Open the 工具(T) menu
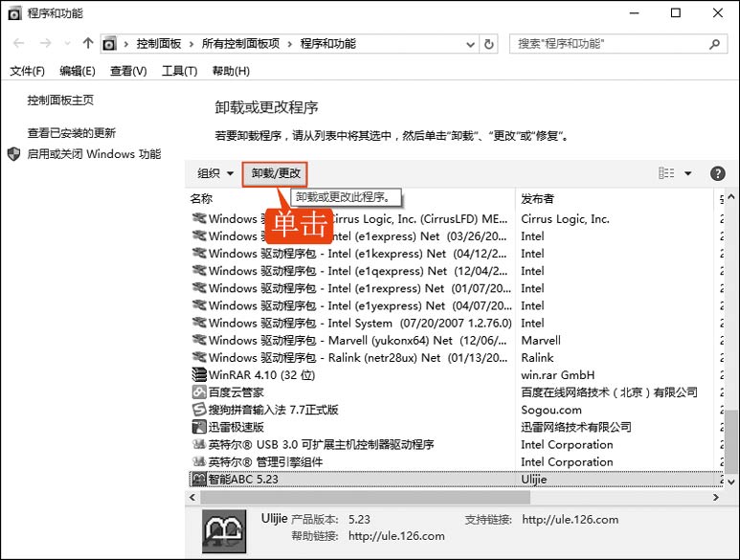This screenshot has height=560, width=740. pyautogui.click(x=179, y=71)
